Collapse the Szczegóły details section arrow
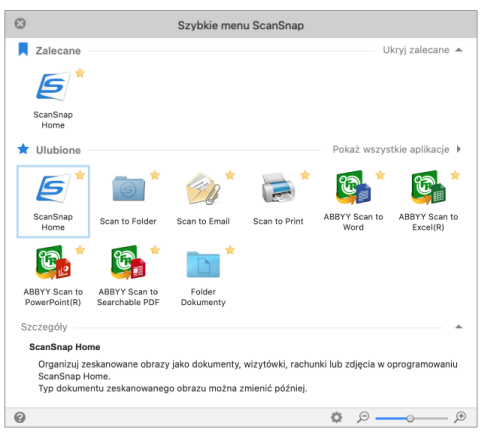This screenshot has width=481, height=438. tap(459, 327)
